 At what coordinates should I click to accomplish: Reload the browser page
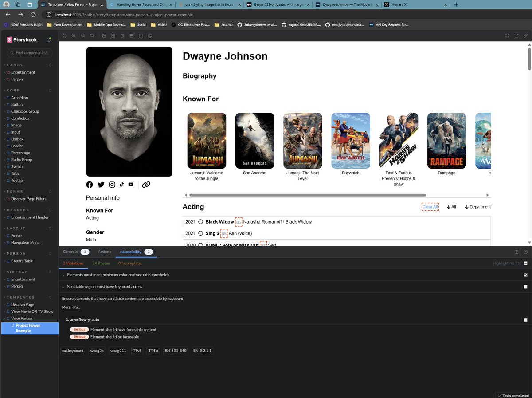33,14
